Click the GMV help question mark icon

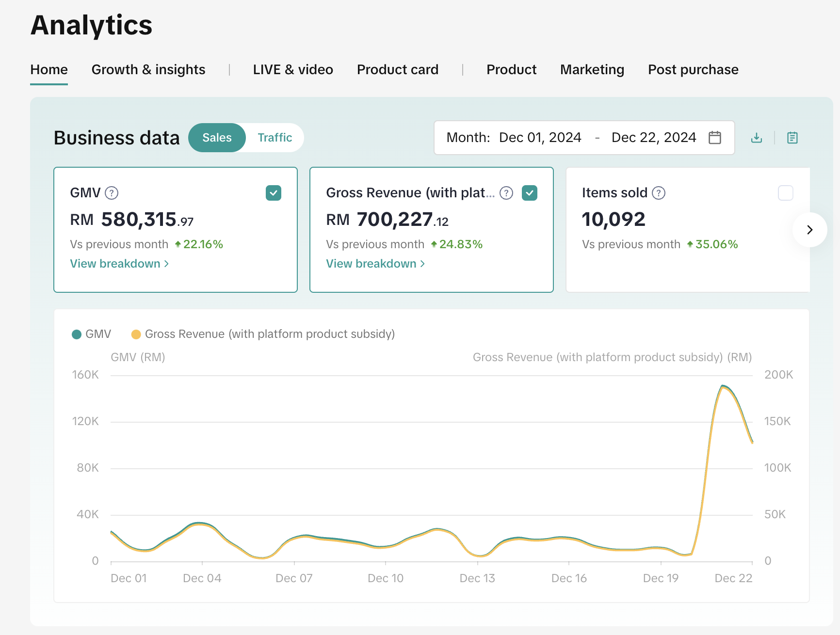coord(112,193)
